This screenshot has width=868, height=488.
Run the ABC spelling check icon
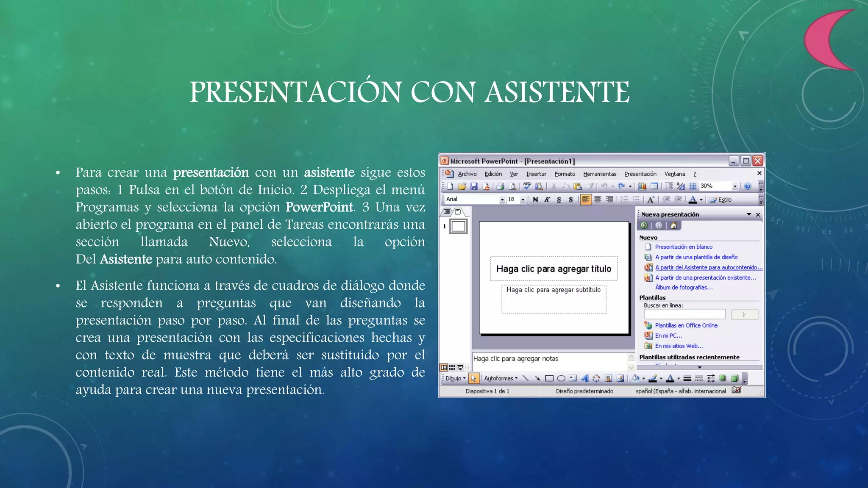pyautogui.click(x=527, y=186)
